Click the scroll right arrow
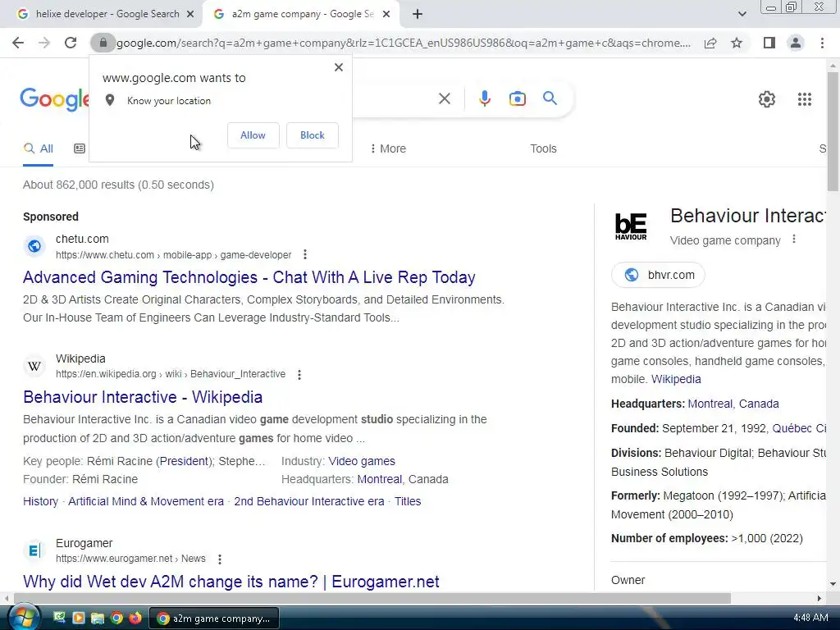Screen dimensions: 840x630 pos(819,598)
